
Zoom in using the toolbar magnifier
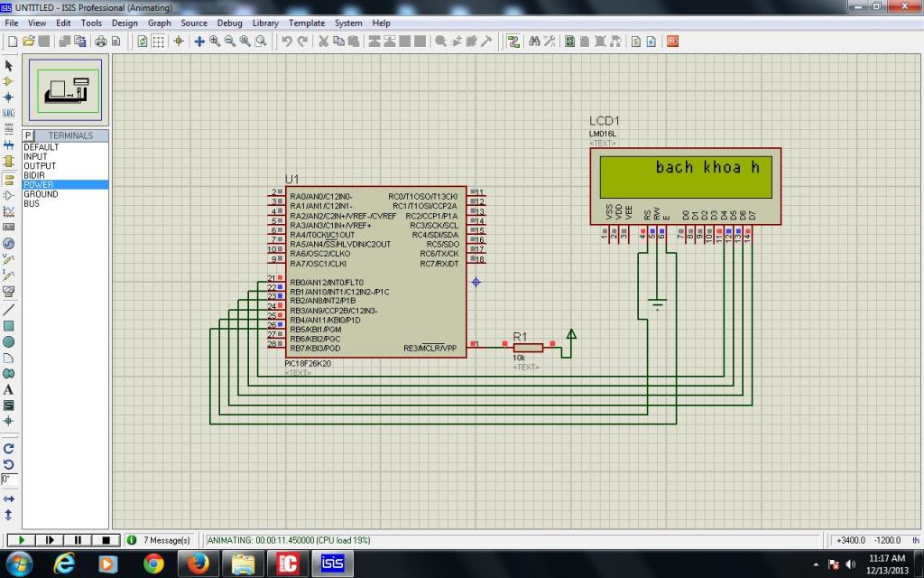(215, 41)
